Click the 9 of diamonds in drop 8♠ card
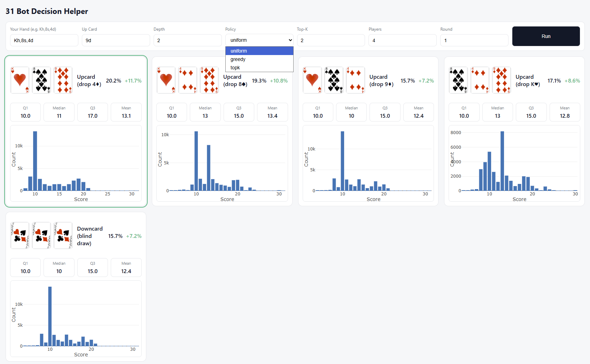This screenshot has width=590, height=364. 209,80
